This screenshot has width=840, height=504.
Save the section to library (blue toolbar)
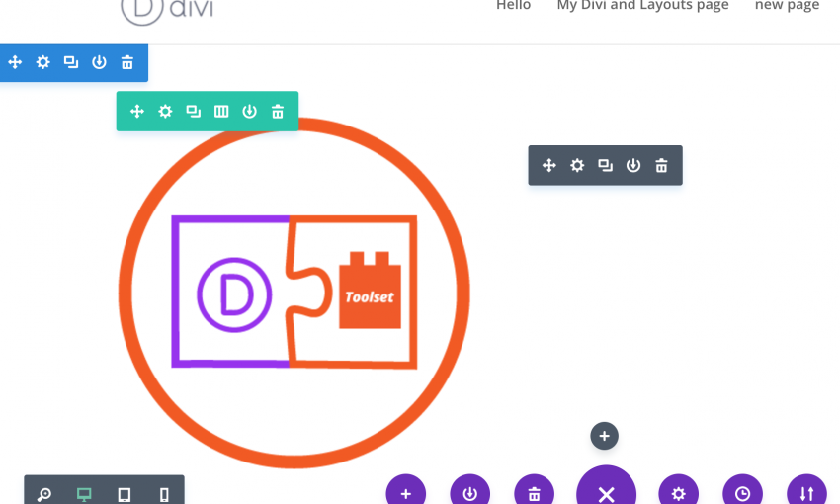click(99, 62)
